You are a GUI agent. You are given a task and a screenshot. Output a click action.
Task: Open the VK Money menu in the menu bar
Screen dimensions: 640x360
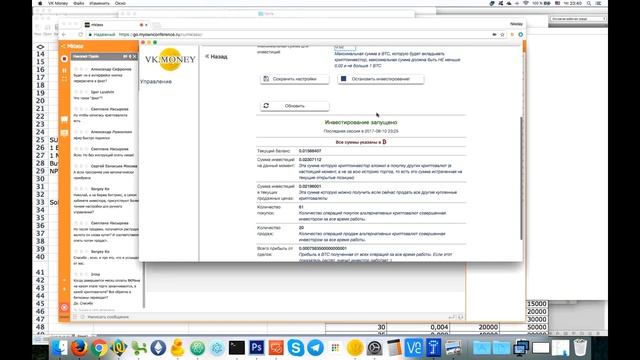click(x=58, y=3)
